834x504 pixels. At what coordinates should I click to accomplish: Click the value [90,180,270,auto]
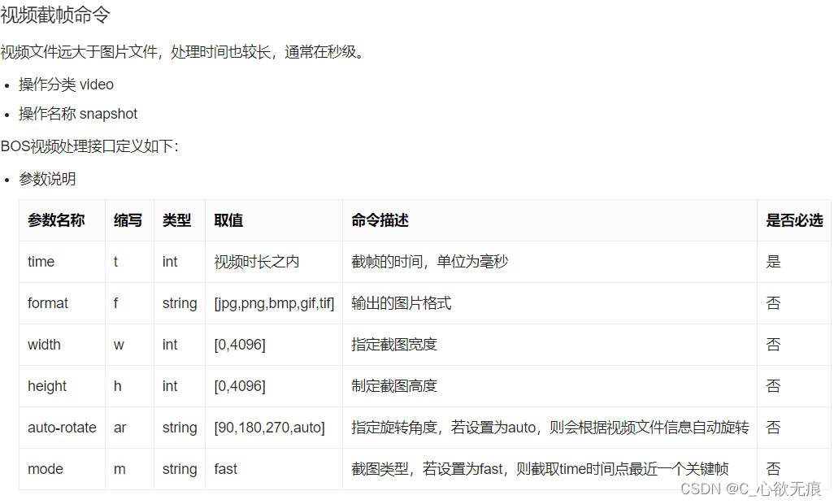click(x=269, y=428)
